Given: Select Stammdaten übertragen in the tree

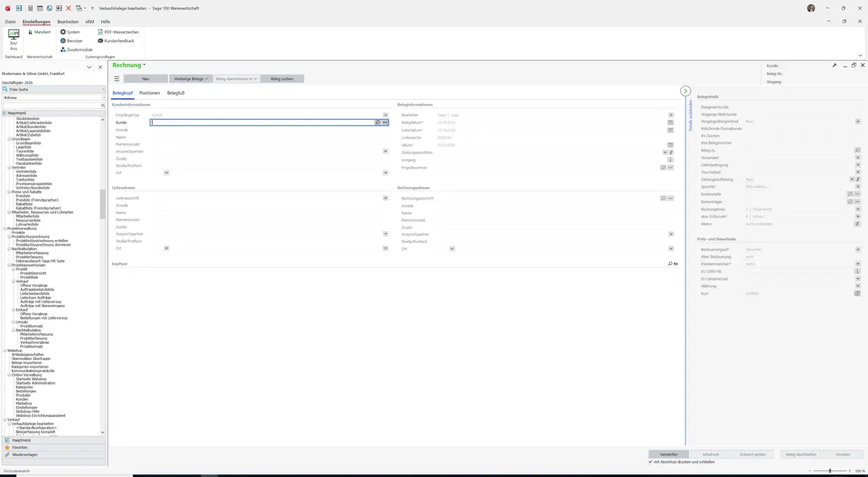Looking at the screenshot, I should coord(31,358).
